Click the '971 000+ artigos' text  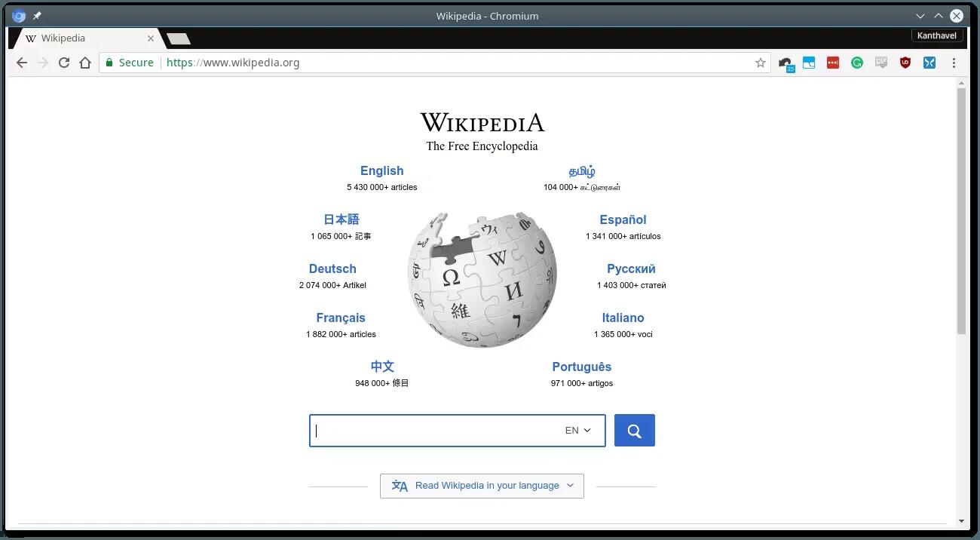[582, 383]
